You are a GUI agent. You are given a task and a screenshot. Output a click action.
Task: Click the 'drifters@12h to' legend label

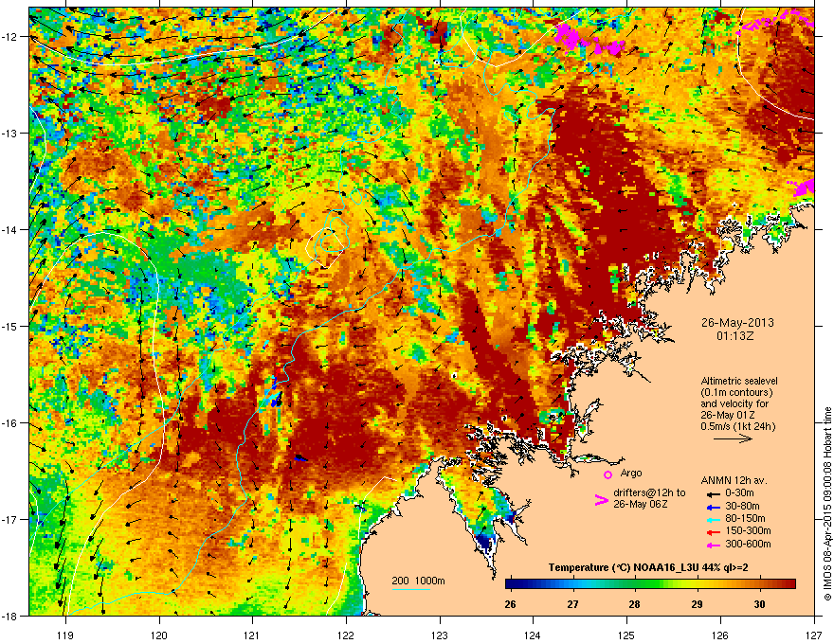pos(649,493)
